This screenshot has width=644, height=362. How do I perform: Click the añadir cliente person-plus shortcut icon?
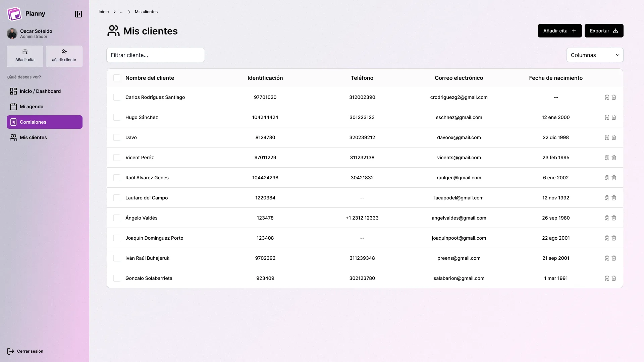coord(64,52)
